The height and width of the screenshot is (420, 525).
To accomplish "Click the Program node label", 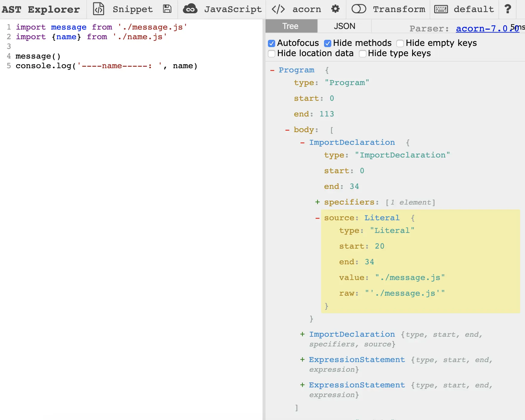I will (x=297, y=70).
